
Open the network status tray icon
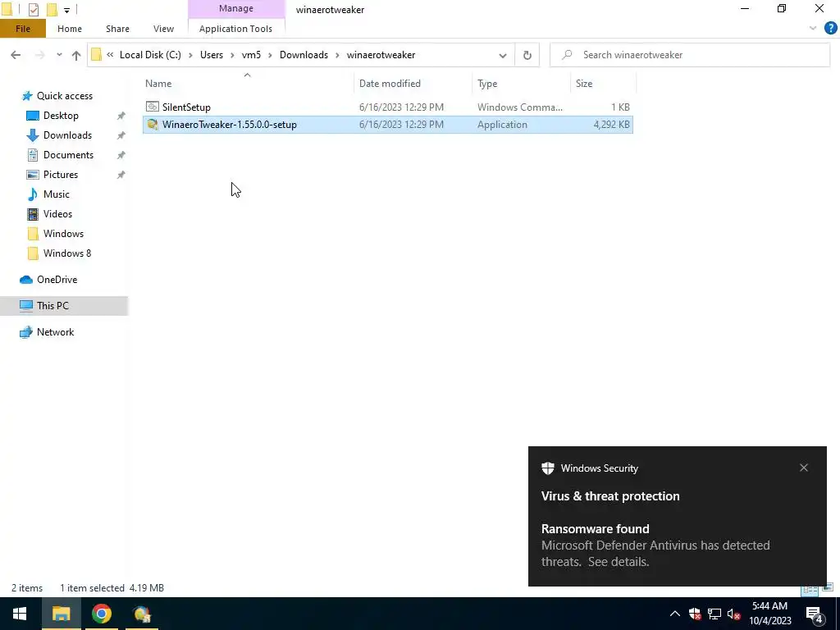(714, 614)
